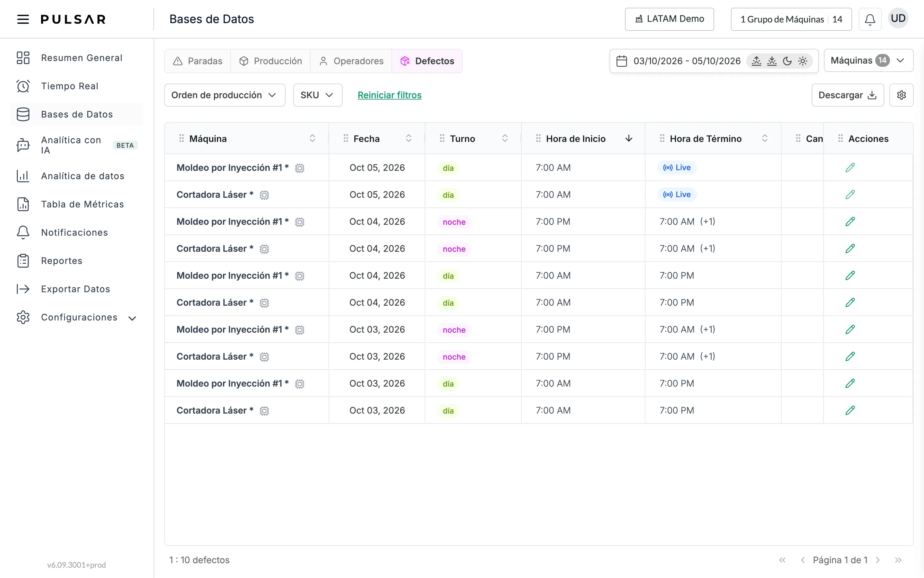Open Exportar Datos in sidebar

pos(76,289)
